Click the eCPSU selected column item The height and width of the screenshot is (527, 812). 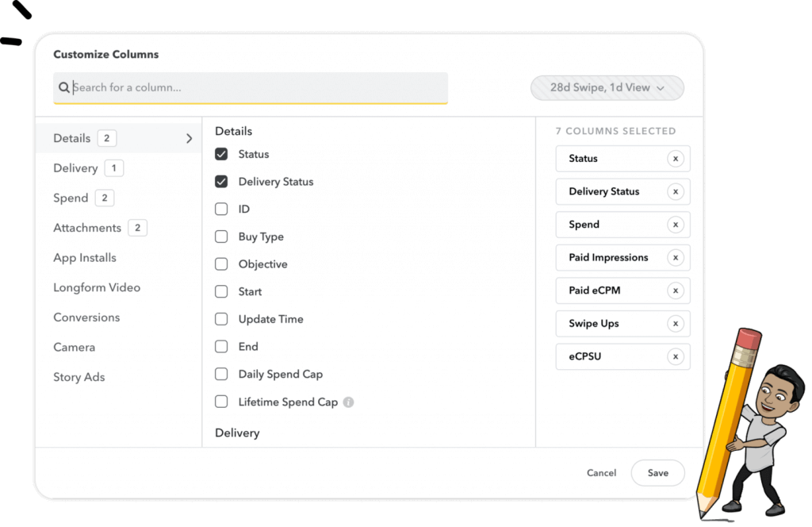pos(623,356)
